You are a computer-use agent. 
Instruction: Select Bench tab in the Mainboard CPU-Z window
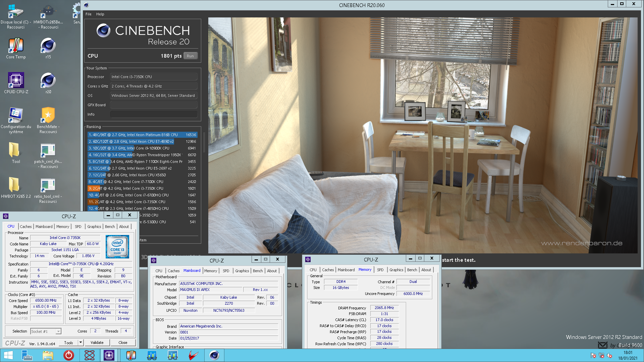[x=258, y=271]
